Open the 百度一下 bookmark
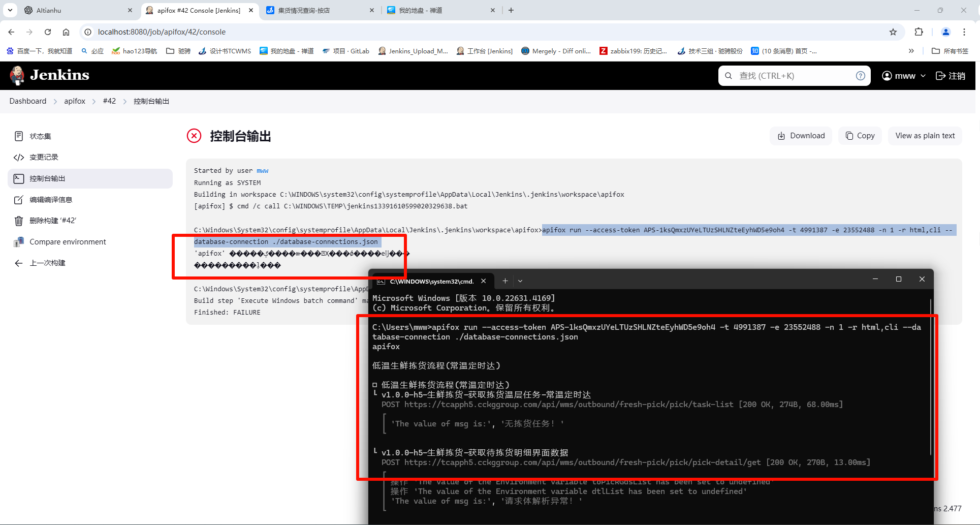The image size is (980, 525). click(x=39, y=51)
